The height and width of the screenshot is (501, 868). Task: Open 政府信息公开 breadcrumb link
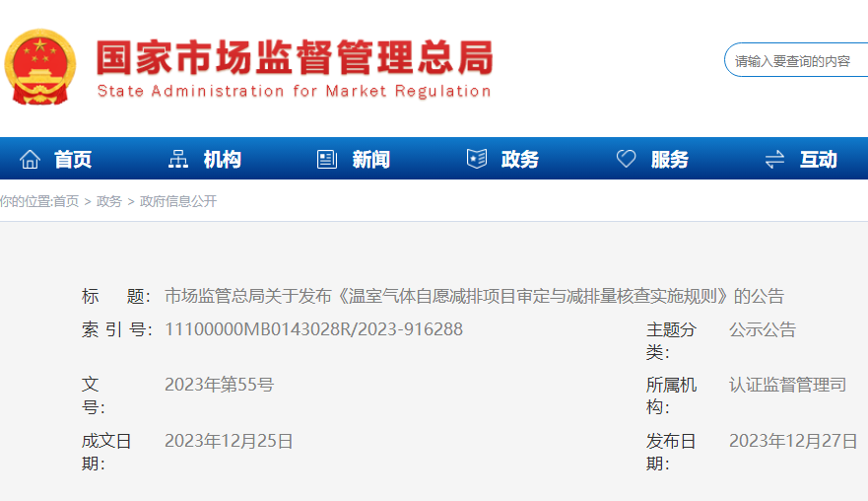(x=178, y=201)
